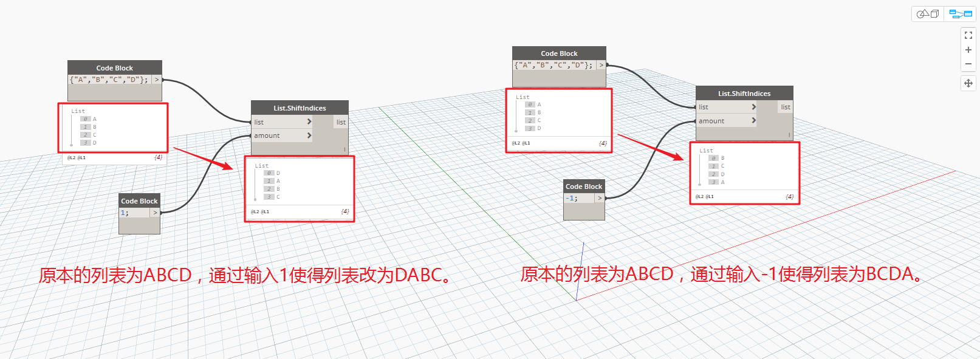Image resolution: width=980 pixels, height=359 pixels.
Task: Edit right Code Block's {"A","B","C","D"} text
Action: [x=554, y=65]
